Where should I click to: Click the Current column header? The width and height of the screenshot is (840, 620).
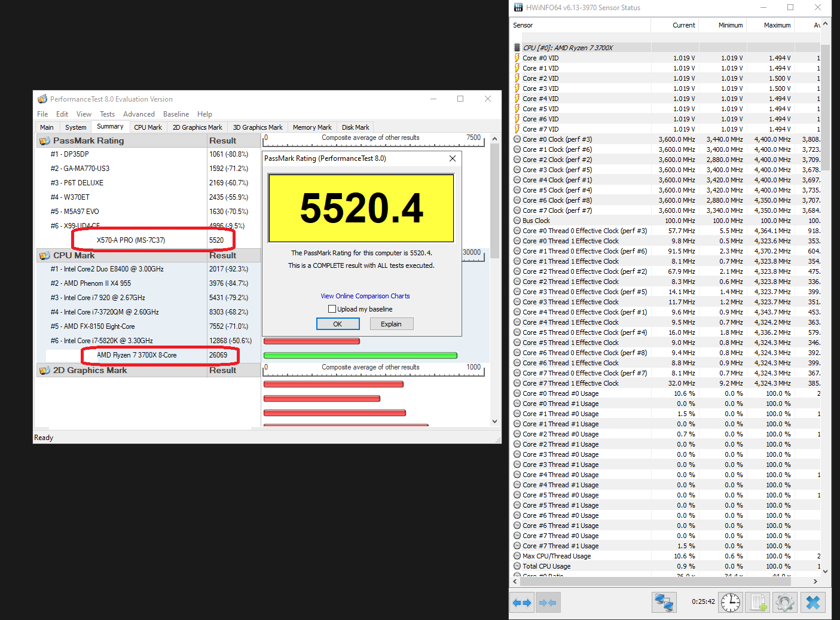tap(674, 25)
